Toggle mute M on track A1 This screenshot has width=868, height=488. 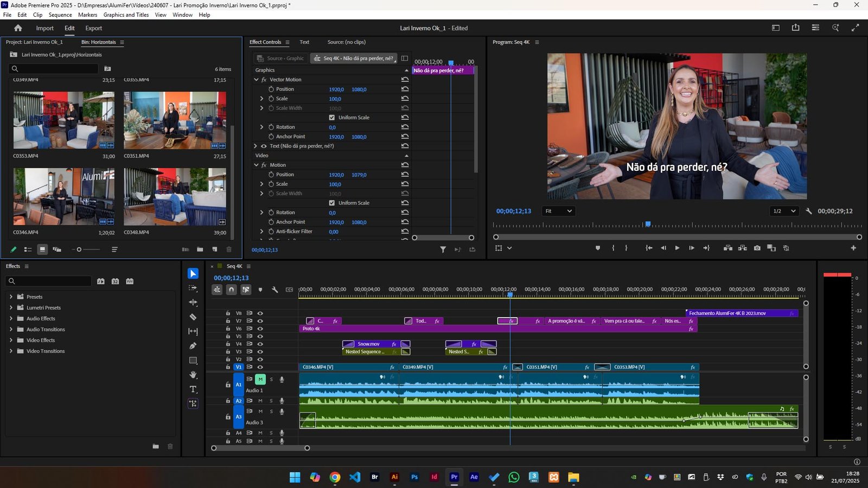click(x=260, y=380)
